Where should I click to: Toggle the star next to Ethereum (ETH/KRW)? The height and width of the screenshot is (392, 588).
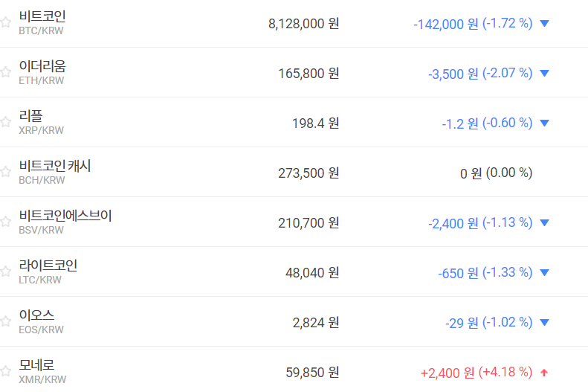tap(6, 72)
